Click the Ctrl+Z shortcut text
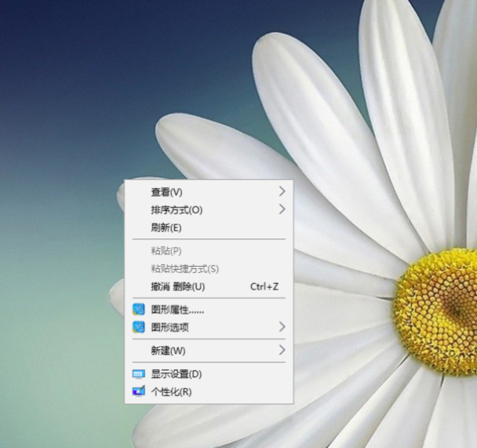Viewport: 477px width, 448px height. (x=264, y=286)
